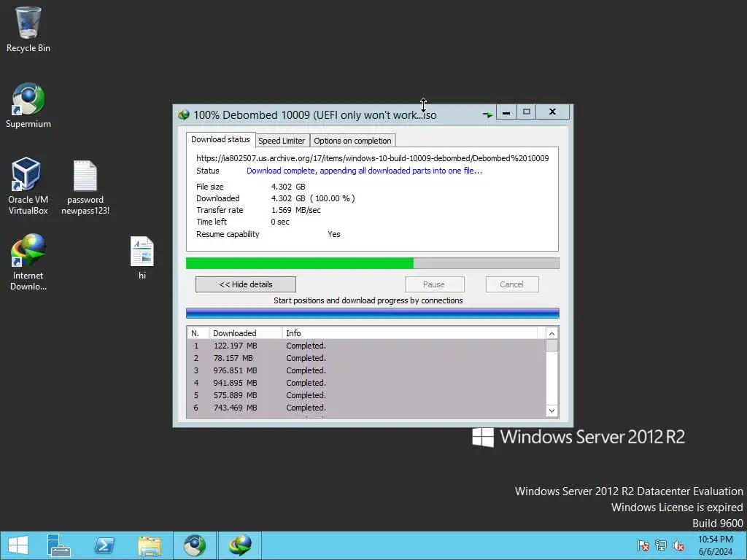Click the Downloaded '100.00 %' value
Image resolution: width=747 pixels, height=560 pixels.
[x=333, y=198]
